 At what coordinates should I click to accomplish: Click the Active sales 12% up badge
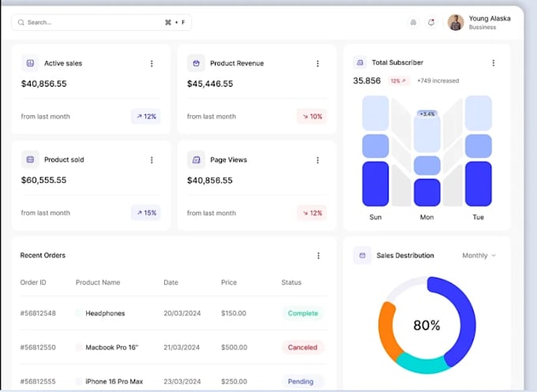coord(146,117)
